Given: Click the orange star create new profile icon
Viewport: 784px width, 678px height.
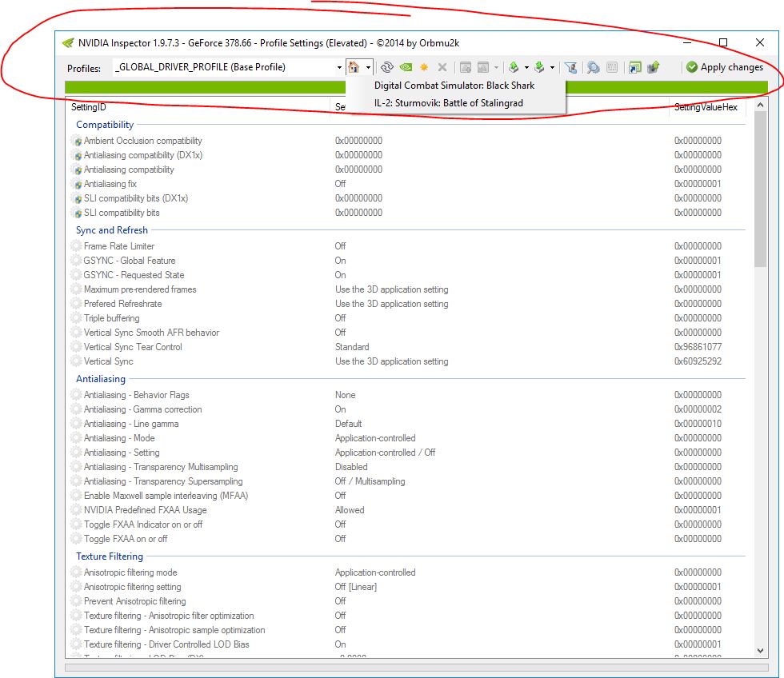Looking at the screenshot, I should (424, 67).
